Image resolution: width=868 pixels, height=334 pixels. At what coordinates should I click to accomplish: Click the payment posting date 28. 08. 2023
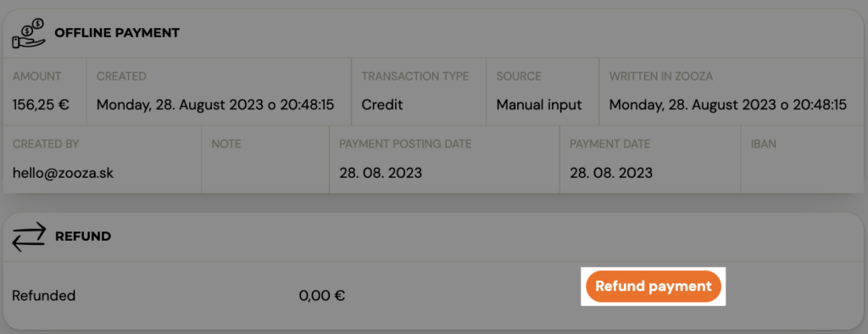pyautogui.click(x=381, y=173)
